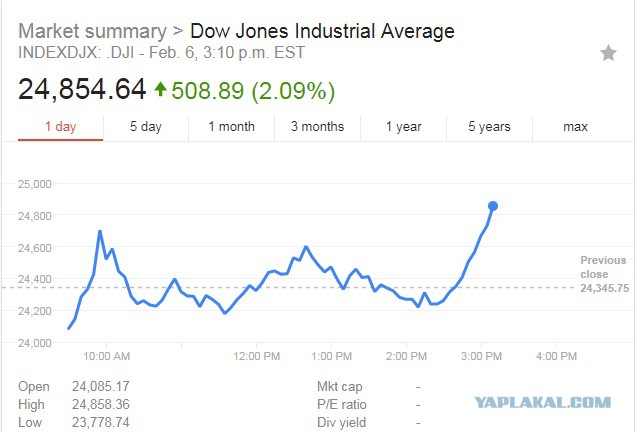The height and width of the screenshot is (432, 637).
Task: Switch to the 5 day tab
Action: (146, 127)
